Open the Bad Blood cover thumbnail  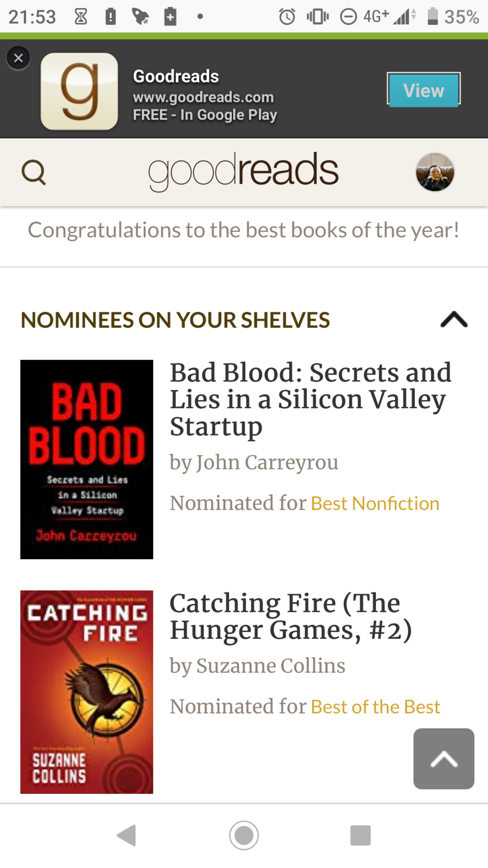click(87, 459)
